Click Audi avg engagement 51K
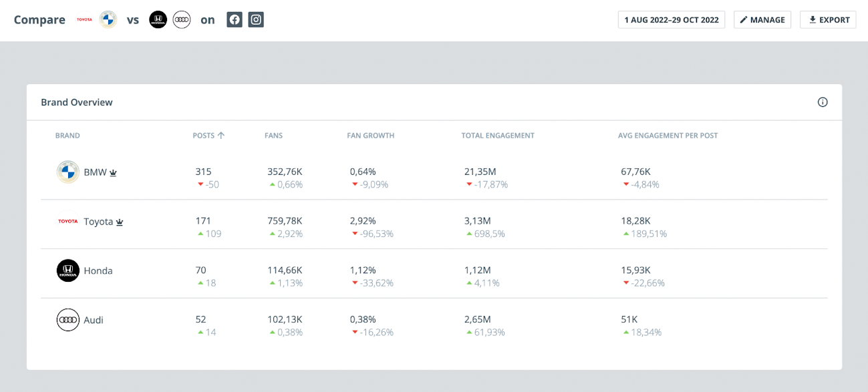The width and height of the screenshot is (868, 392). pos(629,319)
